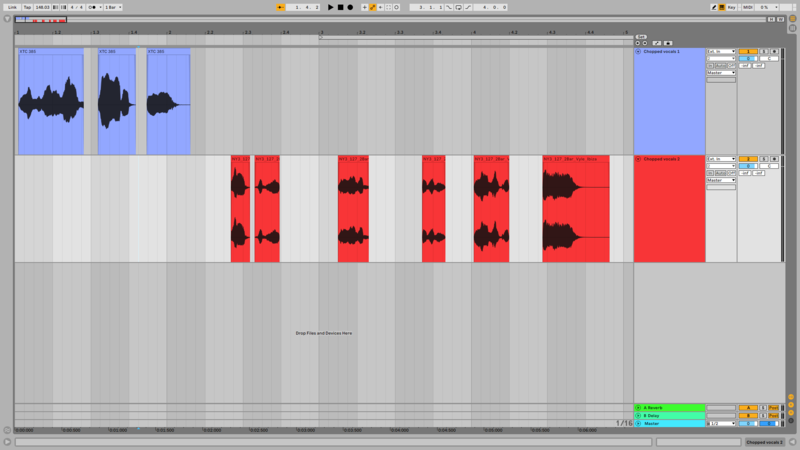Click the H optimize height button
This screenshot has height=450, width=800.
coord(771,19)
